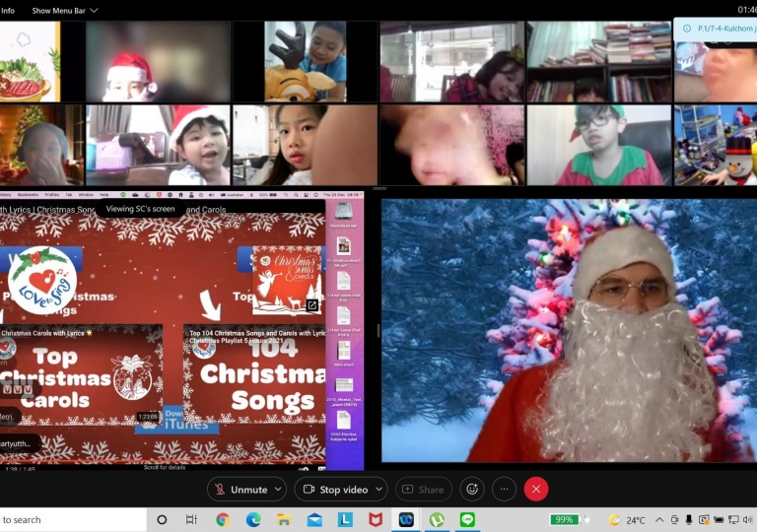
Task: Open the blue L app on taskbar
Action: [x=345, y=520]
